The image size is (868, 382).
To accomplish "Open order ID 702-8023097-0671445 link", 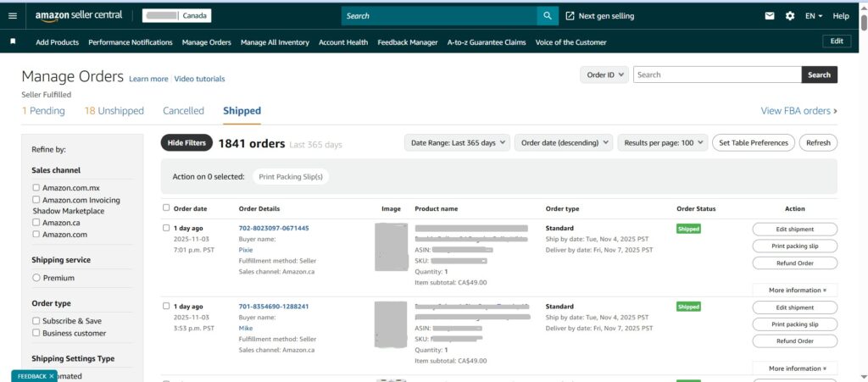I will (x=274, y=228).
